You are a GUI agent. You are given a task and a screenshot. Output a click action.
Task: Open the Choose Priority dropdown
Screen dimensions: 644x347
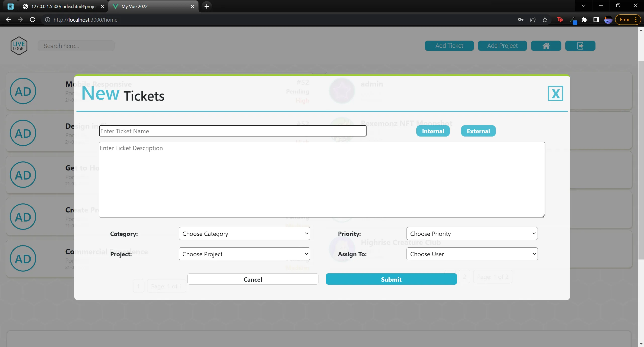[472, 233]
